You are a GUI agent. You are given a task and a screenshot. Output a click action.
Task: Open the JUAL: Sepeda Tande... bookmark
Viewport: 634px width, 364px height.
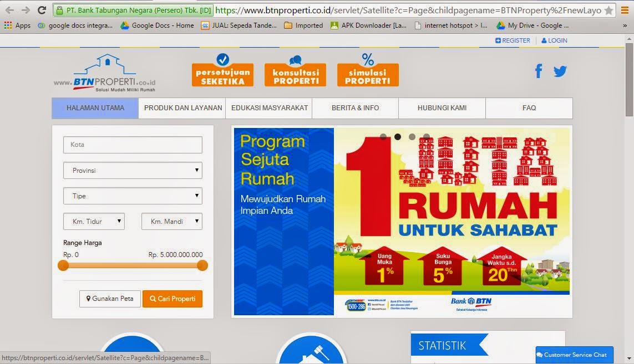point(239,25)
